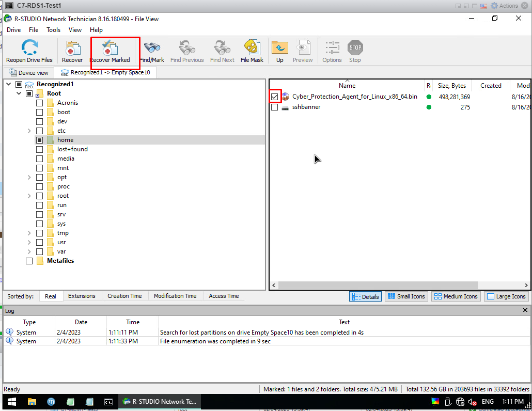Sort files by Extensions tab
Viewport: 532px width, 411px height.
pos(82,296)
